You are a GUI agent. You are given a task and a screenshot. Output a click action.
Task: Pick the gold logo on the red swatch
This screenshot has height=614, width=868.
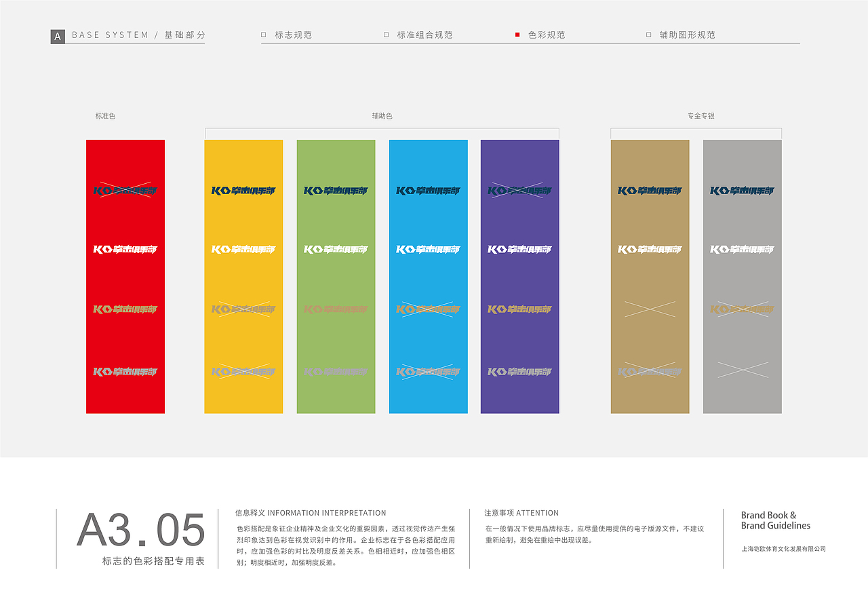tap(125, 309)
